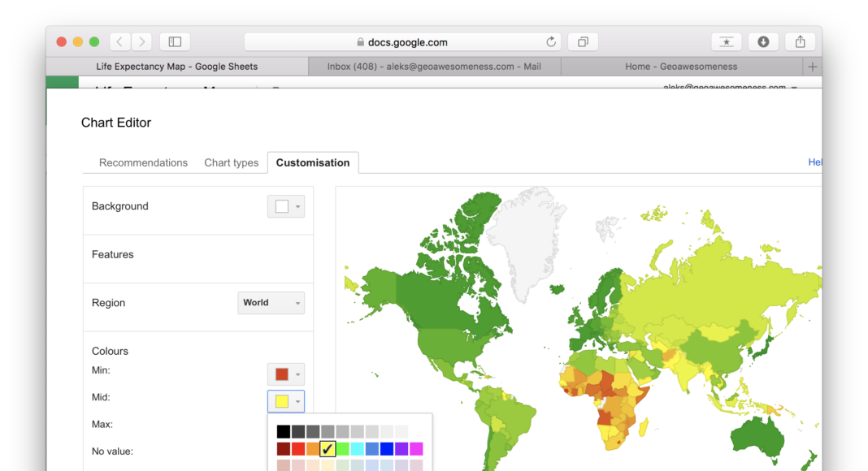This screenshot has width=868, height=471.
Task: Click the docs.google.com address bar
Action: click(402, 42)
